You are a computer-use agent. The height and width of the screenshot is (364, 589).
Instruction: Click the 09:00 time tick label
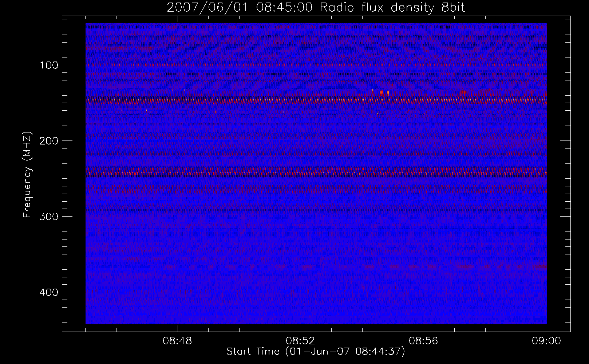546,341
